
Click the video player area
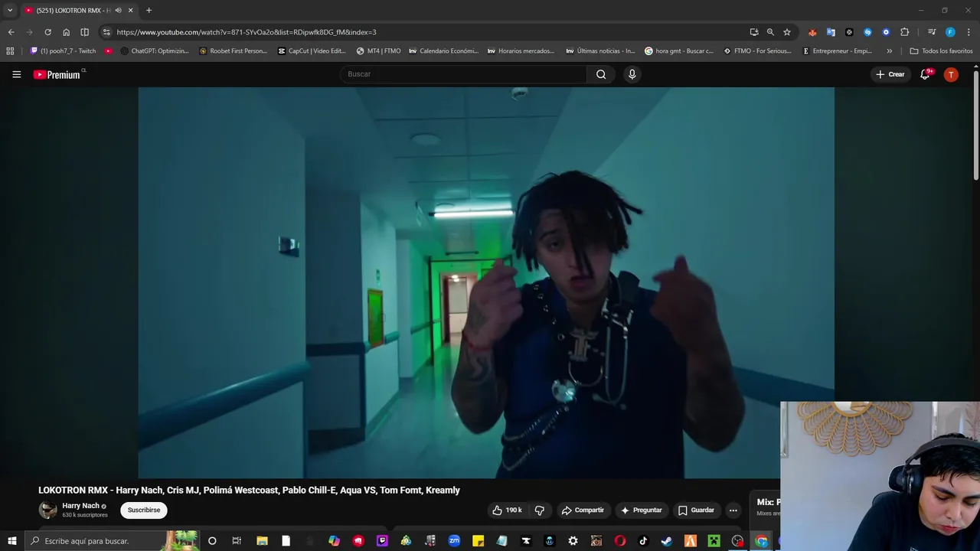486,282
